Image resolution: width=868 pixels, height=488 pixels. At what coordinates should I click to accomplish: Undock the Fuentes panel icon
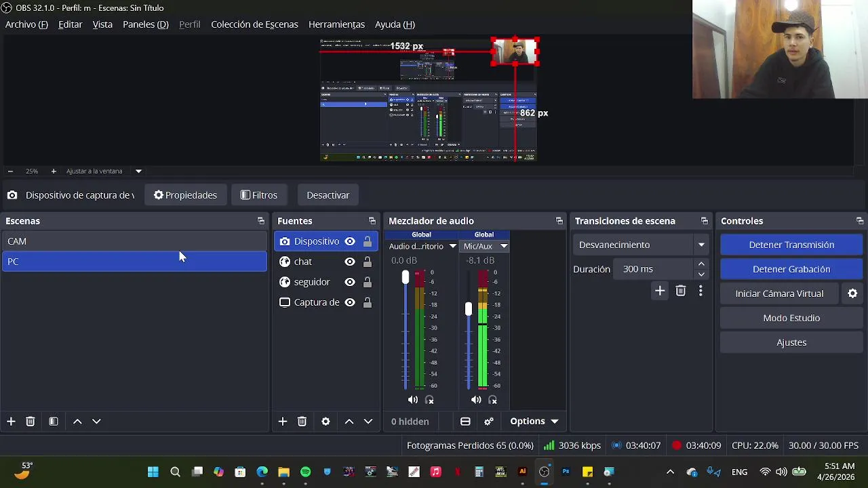click(x=372, y=221)
